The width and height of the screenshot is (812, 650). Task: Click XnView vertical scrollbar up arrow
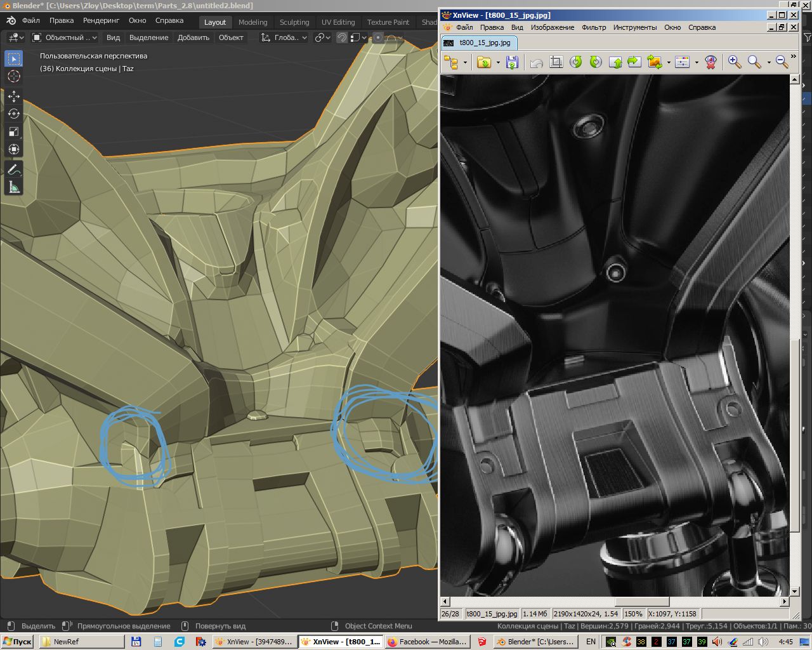click(x=794, y=79)
